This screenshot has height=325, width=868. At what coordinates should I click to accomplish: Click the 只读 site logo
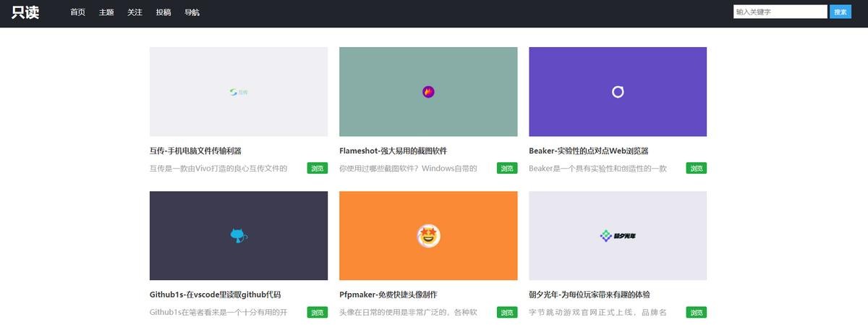click(25, 12)
